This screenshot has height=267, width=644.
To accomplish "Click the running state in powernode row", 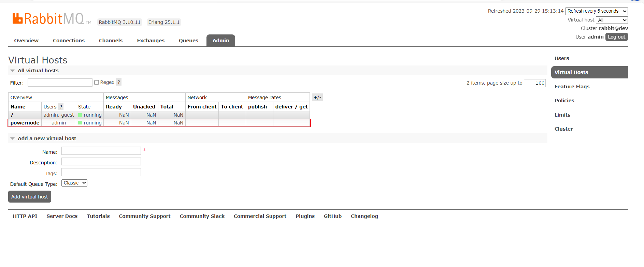I will [x=90, y=123].
